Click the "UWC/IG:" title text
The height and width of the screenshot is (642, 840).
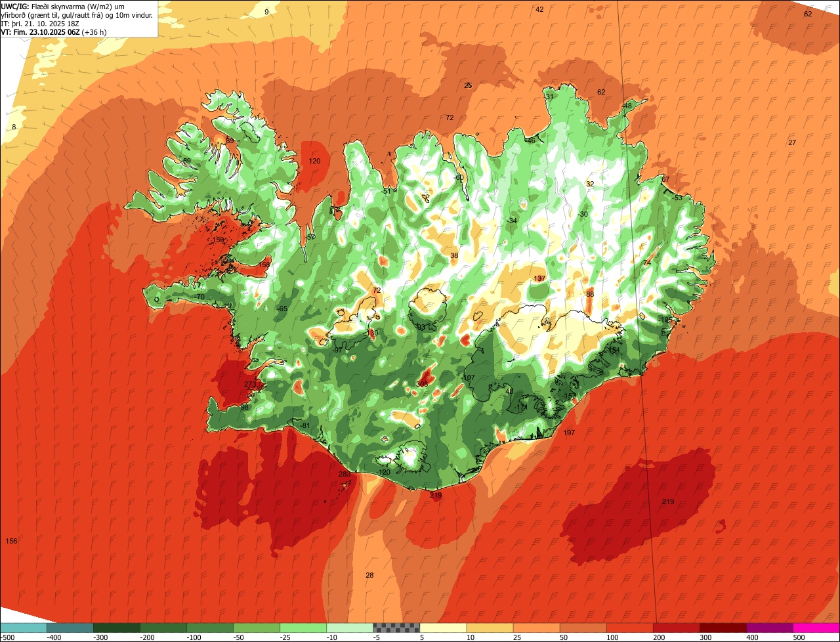(16, 7)
